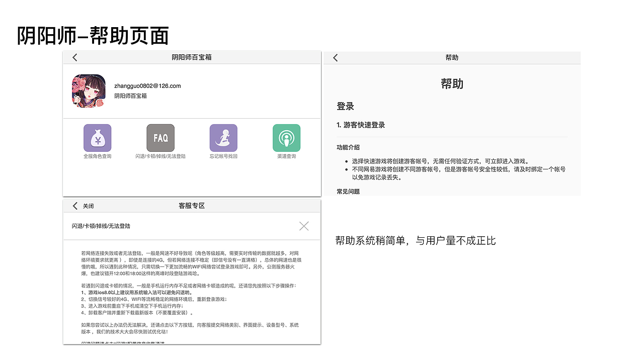644x362 pixels.
Task: Select the 客服专区 header
Action: [x=192, y=205]
